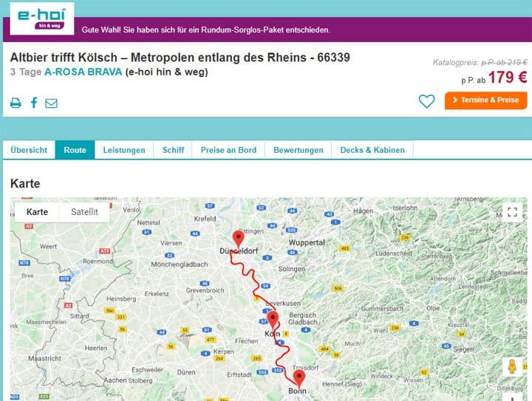
Task: Click the Düsseldorf map pin
Action: (238, 239)
